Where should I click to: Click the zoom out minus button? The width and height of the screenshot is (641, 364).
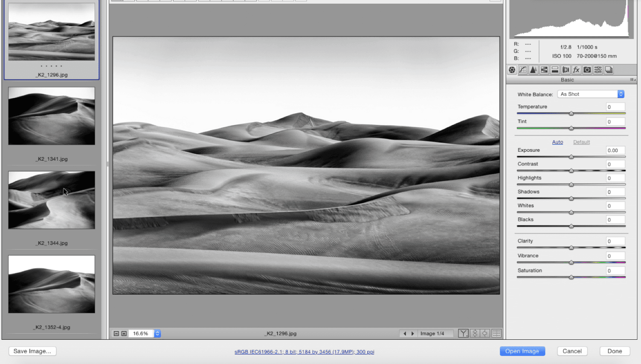click(x=116, y=334)
